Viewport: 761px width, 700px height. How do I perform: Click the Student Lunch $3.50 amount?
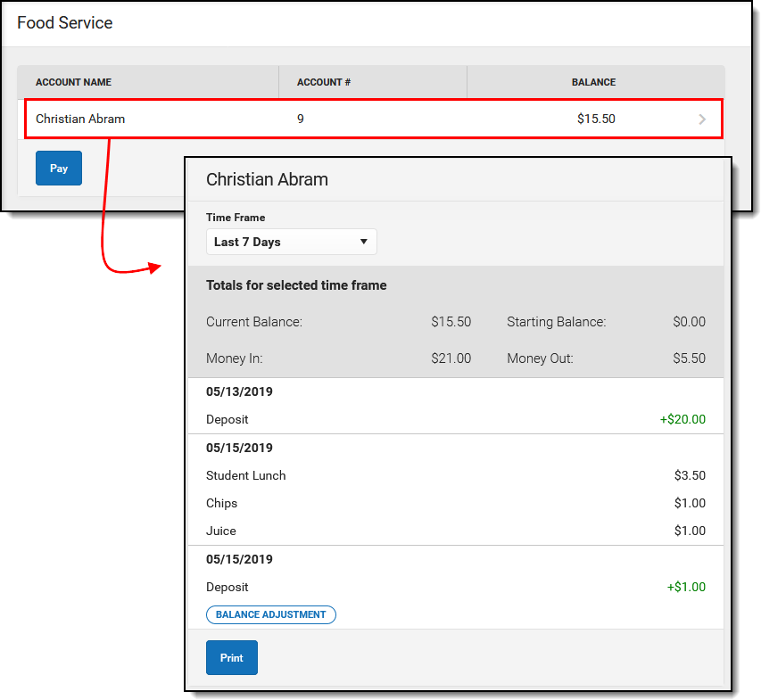pyautogui.click(x=690, y=475)
